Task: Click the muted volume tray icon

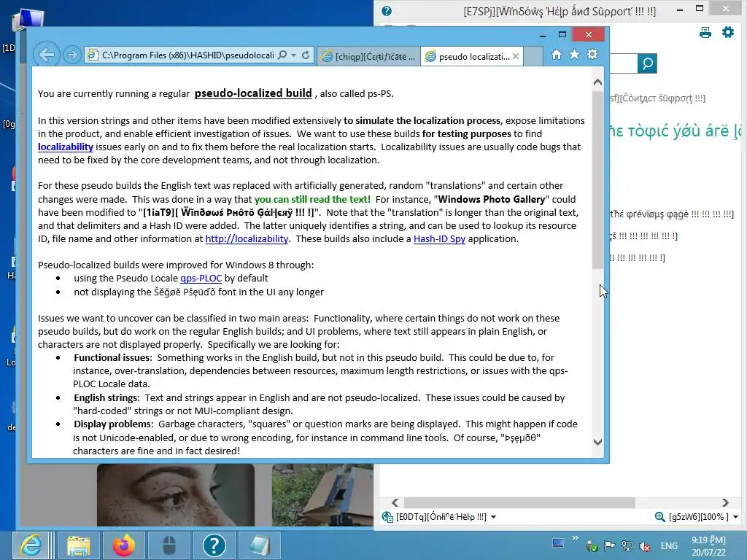Action: tap(645, 546)
